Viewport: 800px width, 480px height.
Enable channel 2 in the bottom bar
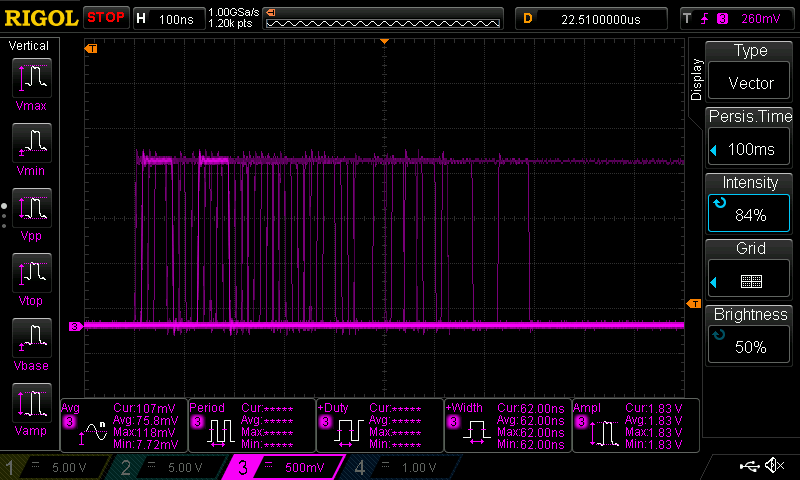[x=170, y=467]
